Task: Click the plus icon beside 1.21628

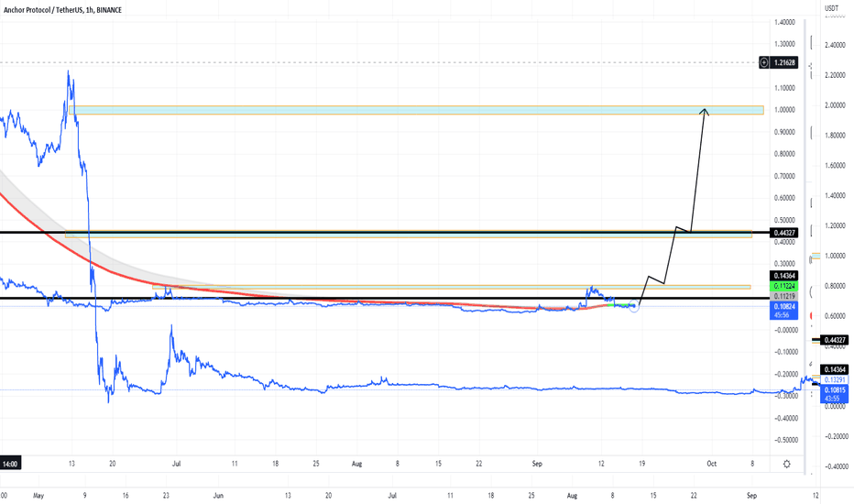Action: click(764, 62)
